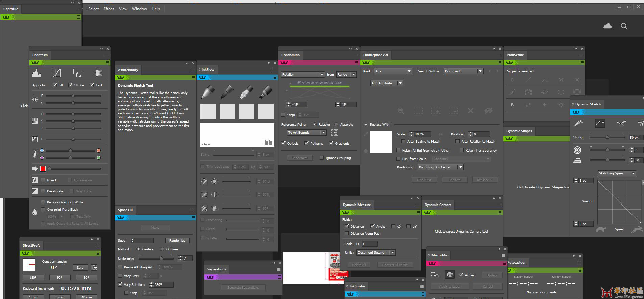Click the zoom-to-found icon in FindReplace Art
This screenshot has height=299, width=644.
point(401,111)
